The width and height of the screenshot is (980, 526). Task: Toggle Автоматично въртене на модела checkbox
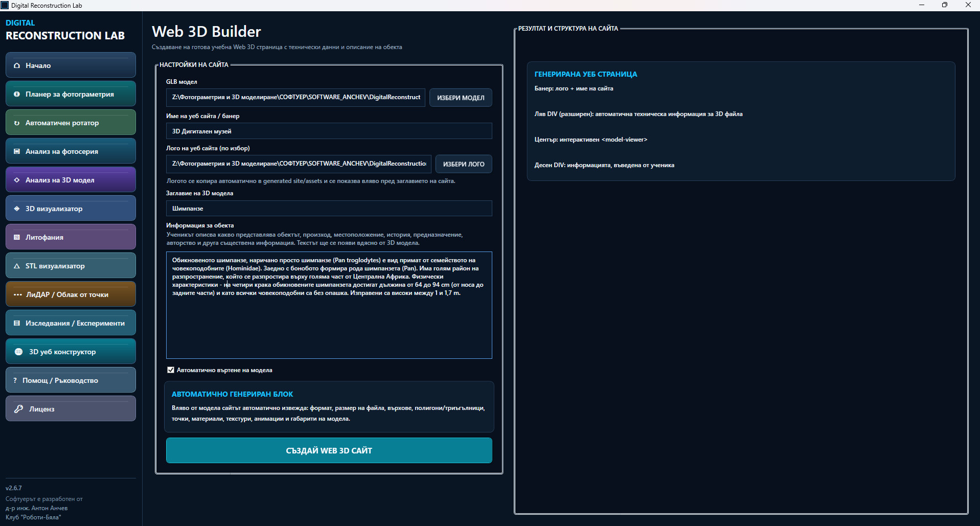point(171,370)
